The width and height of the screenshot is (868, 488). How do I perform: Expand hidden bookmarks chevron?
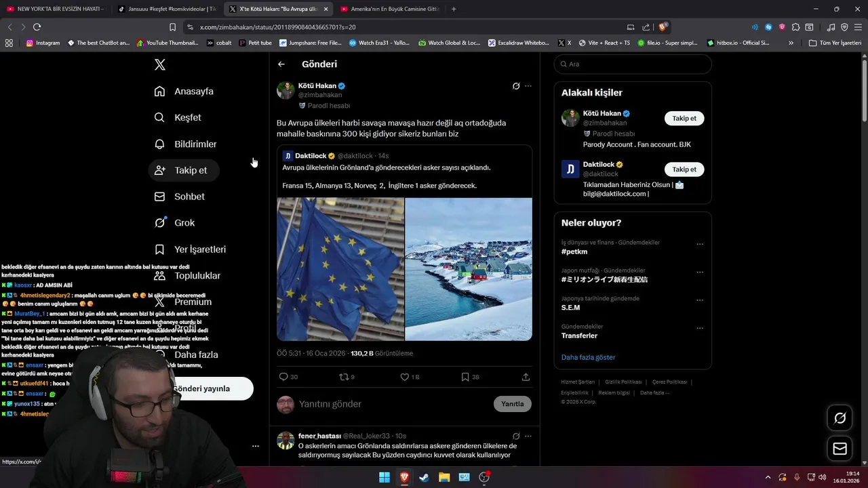[791, 43]
